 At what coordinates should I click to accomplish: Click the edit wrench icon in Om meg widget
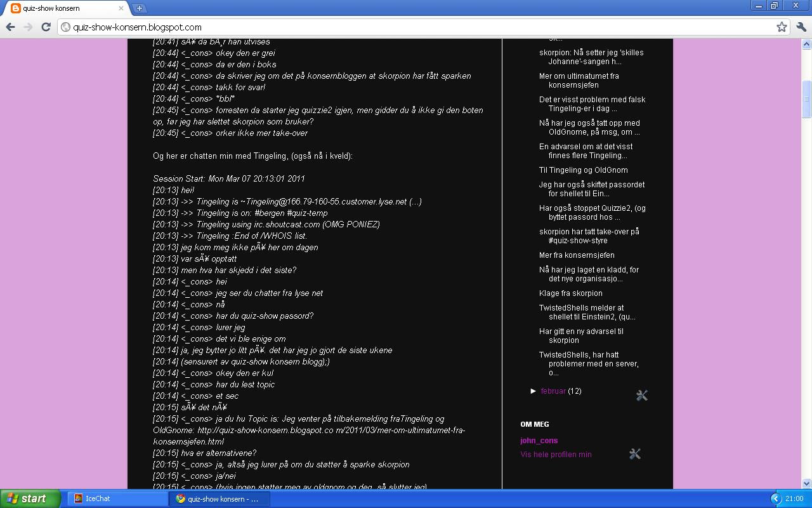[x=635, y=454]
